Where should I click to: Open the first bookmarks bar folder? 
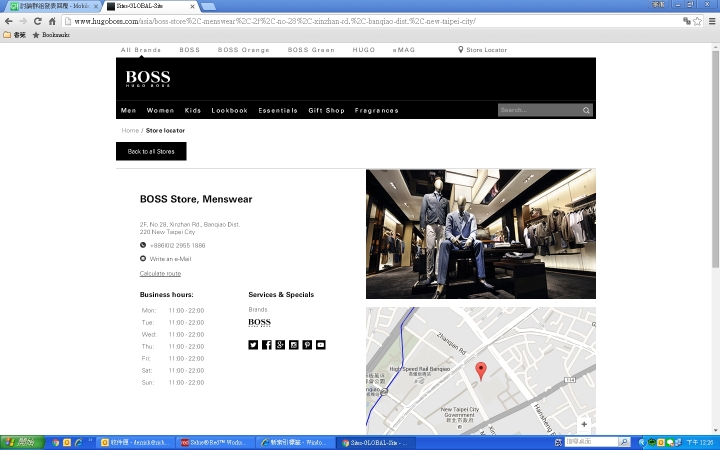[14, 35]
